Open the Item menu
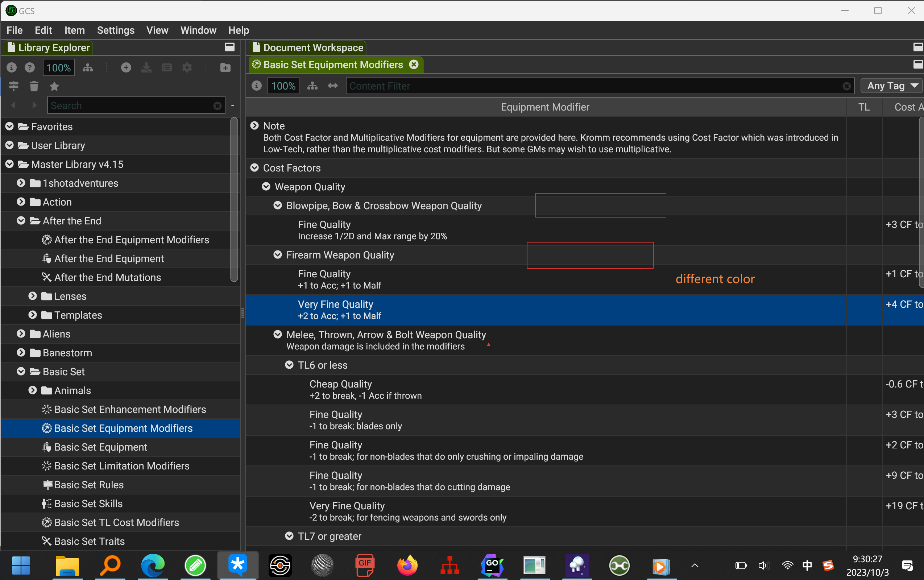Image resolution: width=924 pixels, height=580 pixels. (x=74, y=30)
